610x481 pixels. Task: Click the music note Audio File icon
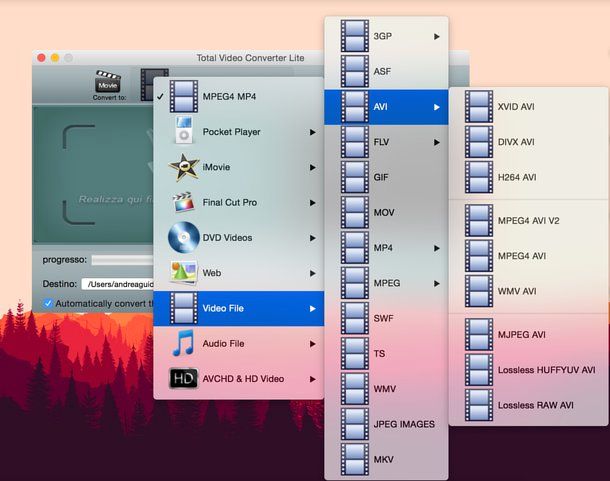184,343
